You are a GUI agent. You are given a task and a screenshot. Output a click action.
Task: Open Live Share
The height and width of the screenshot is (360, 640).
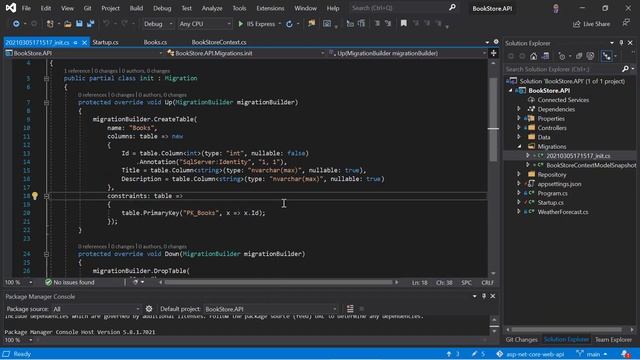pyautogui.click(x=591, y=24)
